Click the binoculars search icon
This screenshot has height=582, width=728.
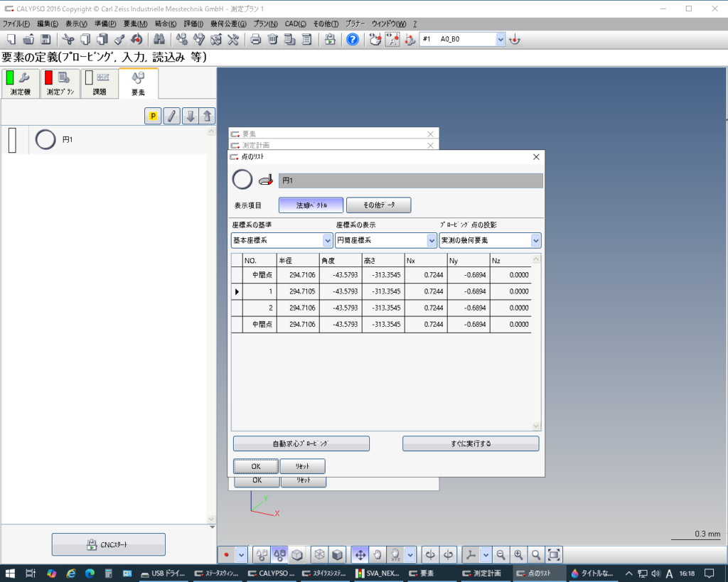(x=159, y=39)
